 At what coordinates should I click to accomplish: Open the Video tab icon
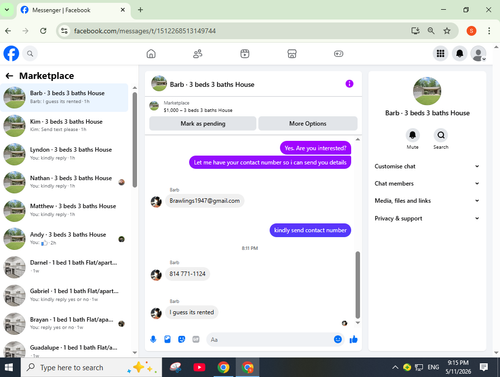(x=245, y=54)
